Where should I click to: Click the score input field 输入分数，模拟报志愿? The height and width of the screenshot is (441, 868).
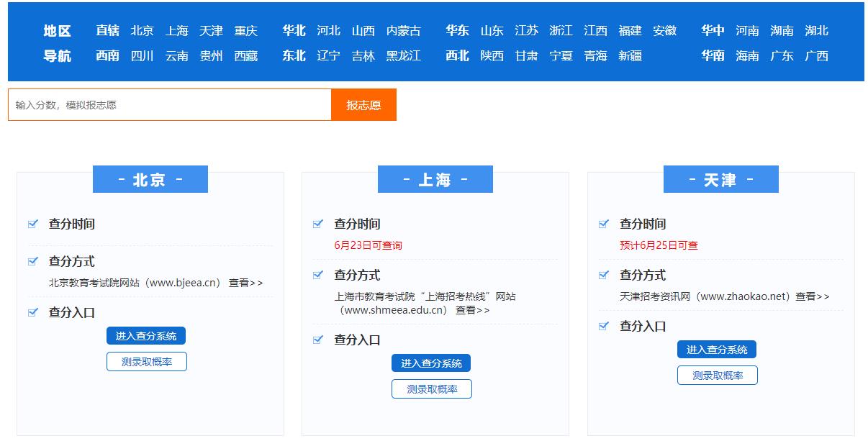point(169,104)
